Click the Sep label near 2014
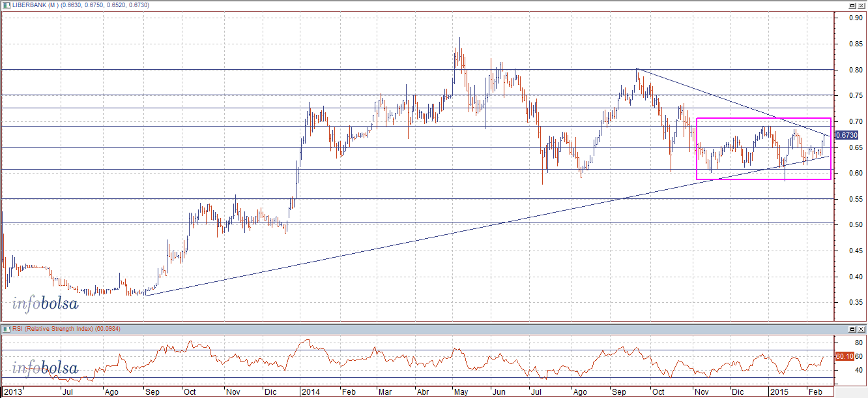The height and width of the screenshot is (398, 868). pyautogui.click(x=618, y=392)
